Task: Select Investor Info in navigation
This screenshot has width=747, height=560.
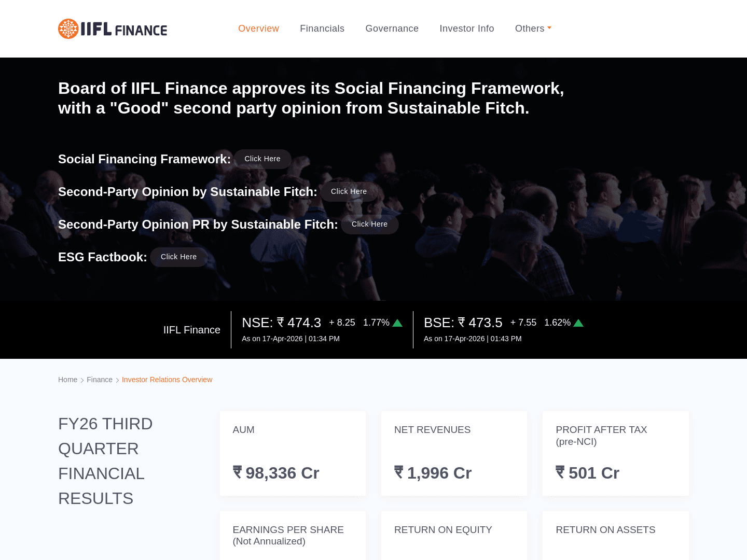Action: [x=467, y=29]
